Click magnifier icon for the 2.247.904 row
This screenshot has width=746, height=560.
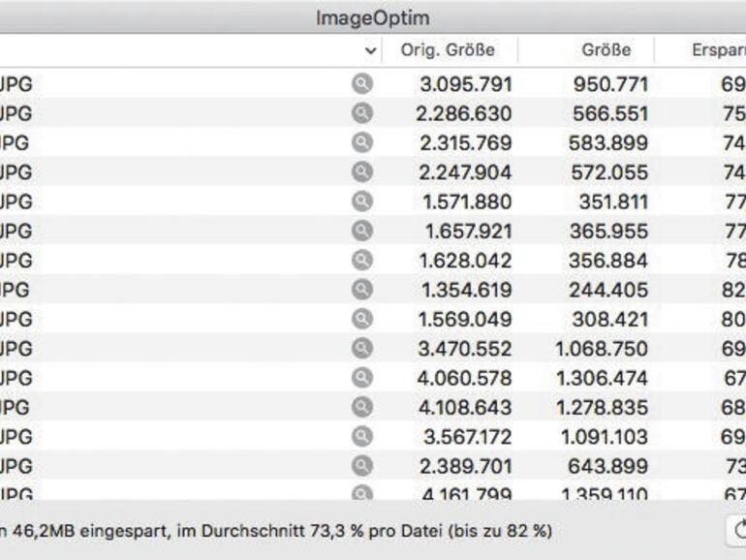point(361,171)
